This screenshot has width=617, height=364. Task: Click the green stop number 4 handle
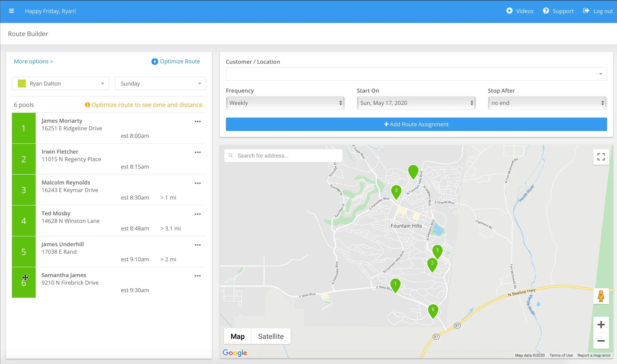pos(24,221)
